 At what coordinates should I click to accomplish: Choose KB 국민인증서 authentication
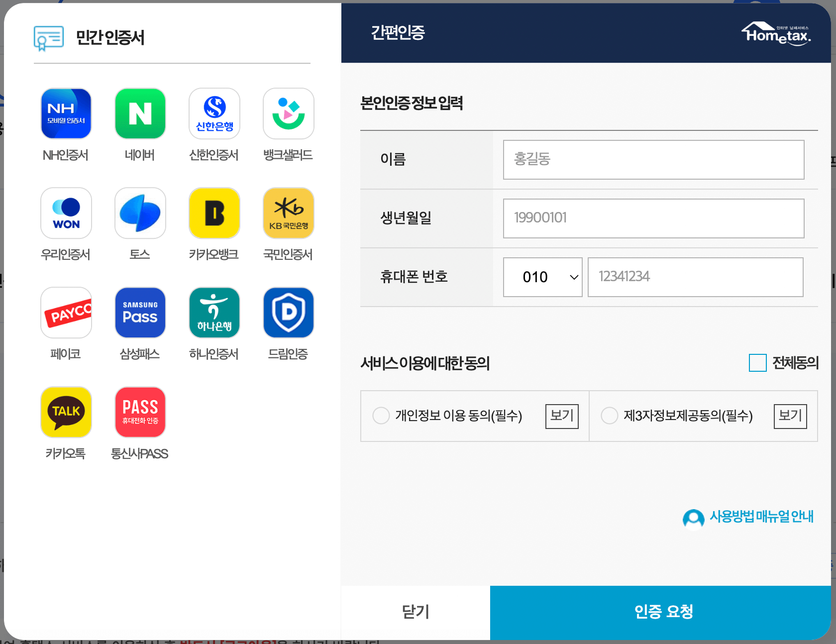288,213
